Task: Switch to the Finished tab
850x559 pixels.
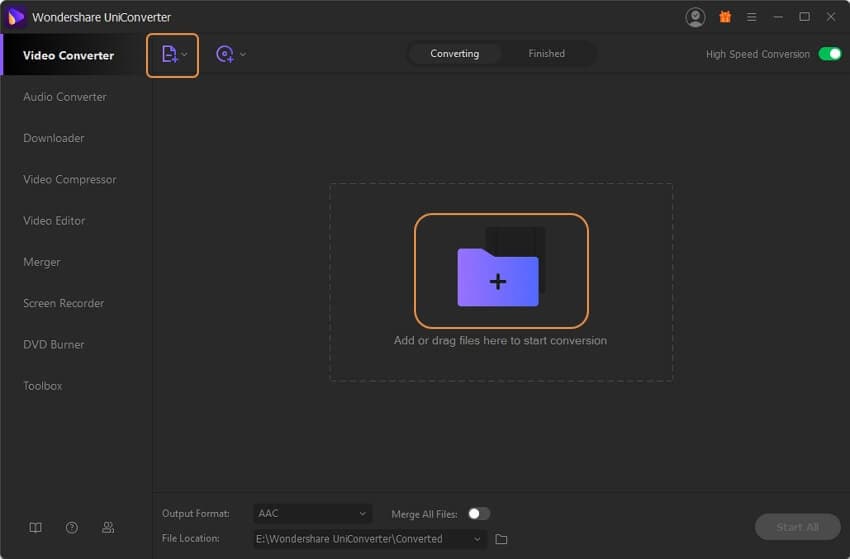Action: 546,54
